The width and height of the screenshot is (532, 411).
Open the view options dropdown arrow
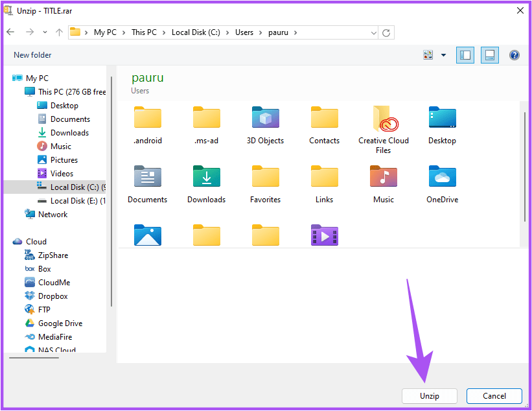(443, 55)
